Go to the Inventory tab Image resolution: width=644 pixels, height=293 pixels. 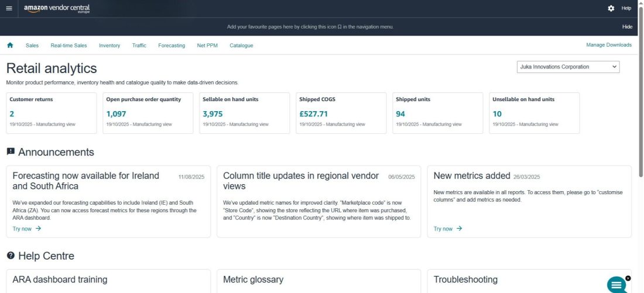[109, 46]
